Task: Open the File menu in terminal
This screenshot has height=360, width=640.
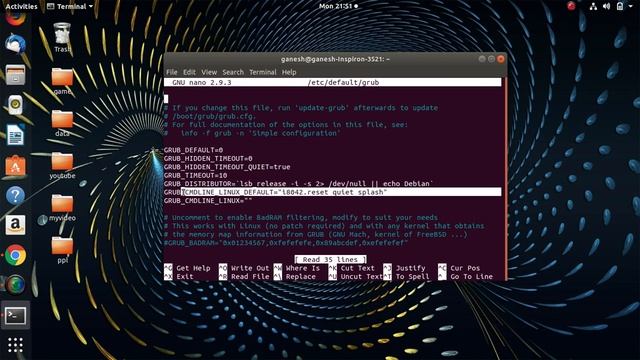Action: (x=171, y=72)
